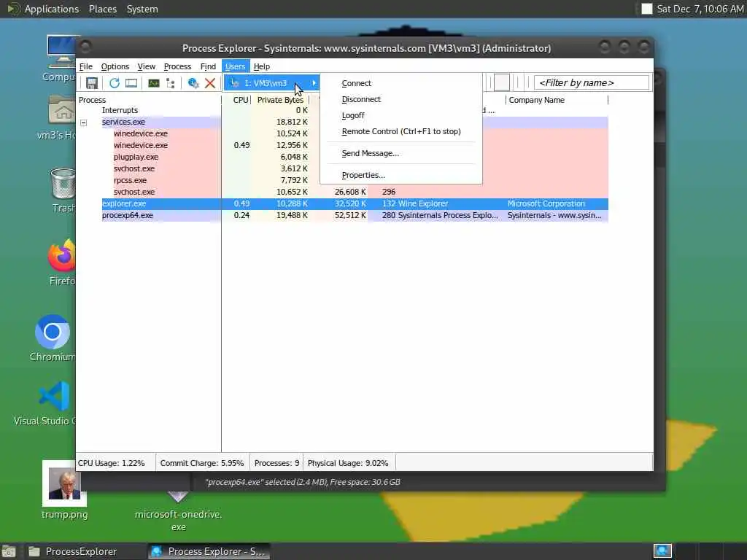Viewport: 747px width, 560px height.
Task: Click the Microsoft Corporation company cell
Action: point(546,204)
